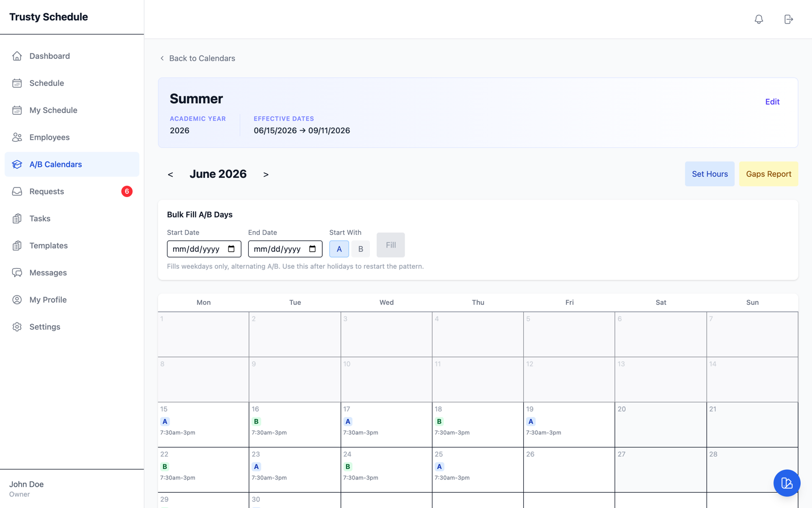Go to previous month arrow
The height and width of the screenshot is (508, 812).
(171, 174)
